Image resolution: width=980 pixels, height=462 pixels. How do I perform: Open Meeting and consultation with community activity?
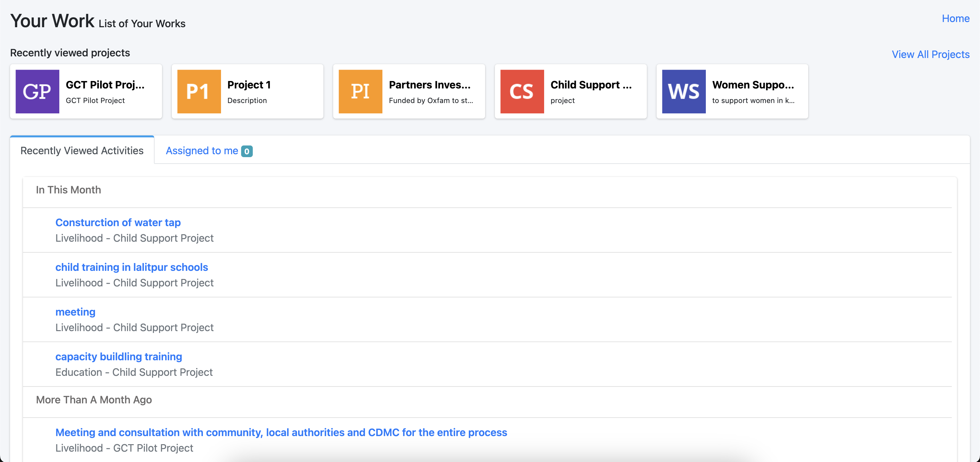pos(281,432)
